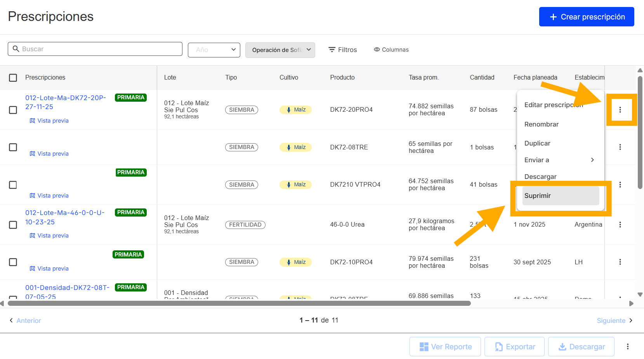The height and width of the screenshot is (359, 644).
Task: Open the Operación de Sofi dropdown
Action: (280, 50)
